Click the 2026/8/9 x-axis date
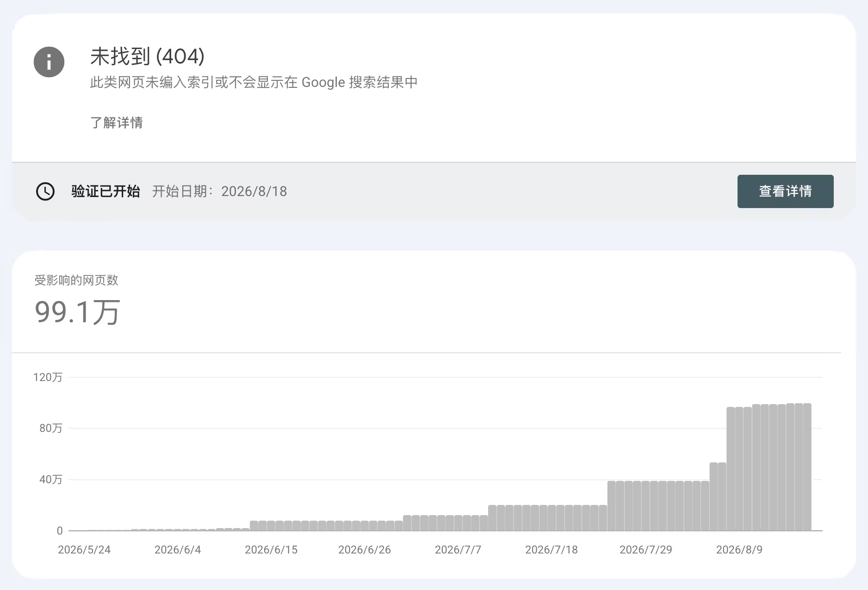This screenshot has height=590, width=868. [x=739, y=550]
